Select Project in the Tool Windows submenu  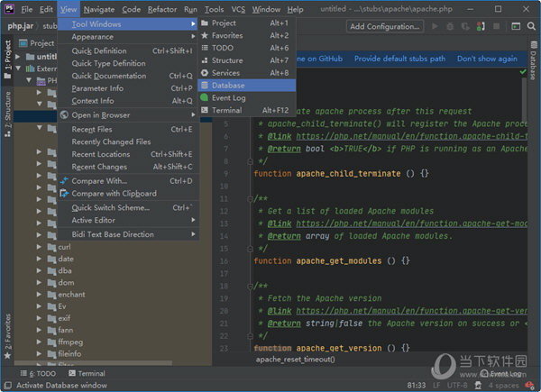tap(247, 23)
